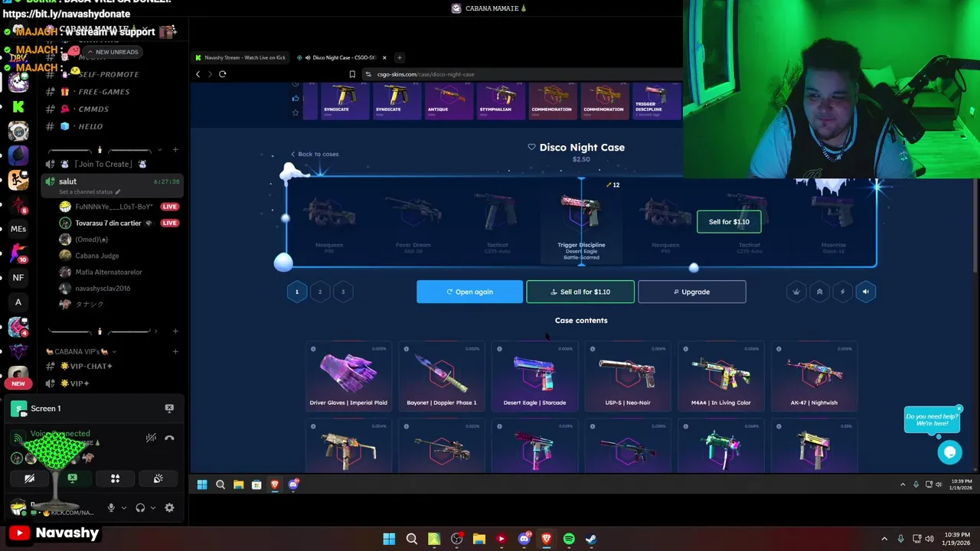The width and height of the screenshot is (980, 551).
Task: Open HELLO Discord channel
Action: [x=90, y=126]
